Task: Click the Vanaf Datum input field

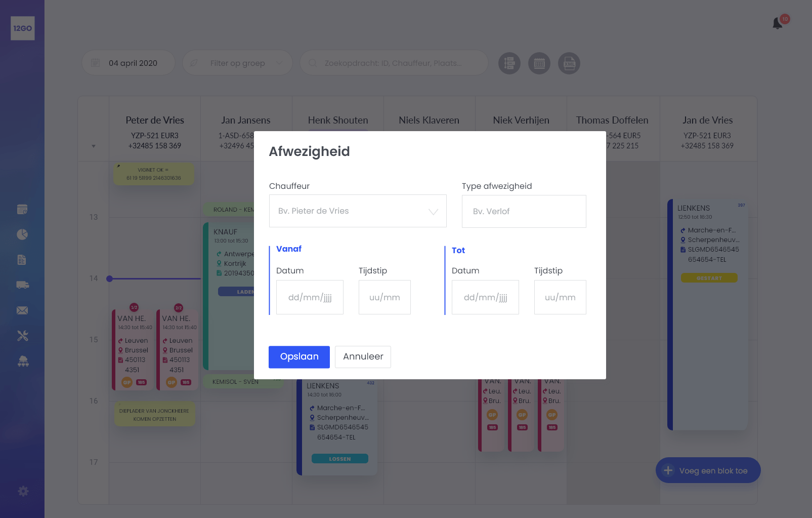Action: (310, 297)
